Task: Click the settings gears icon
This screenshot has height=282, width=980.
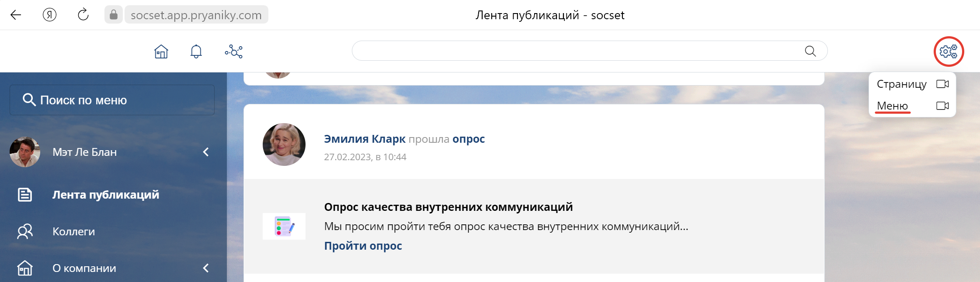Action: [949, 52]
